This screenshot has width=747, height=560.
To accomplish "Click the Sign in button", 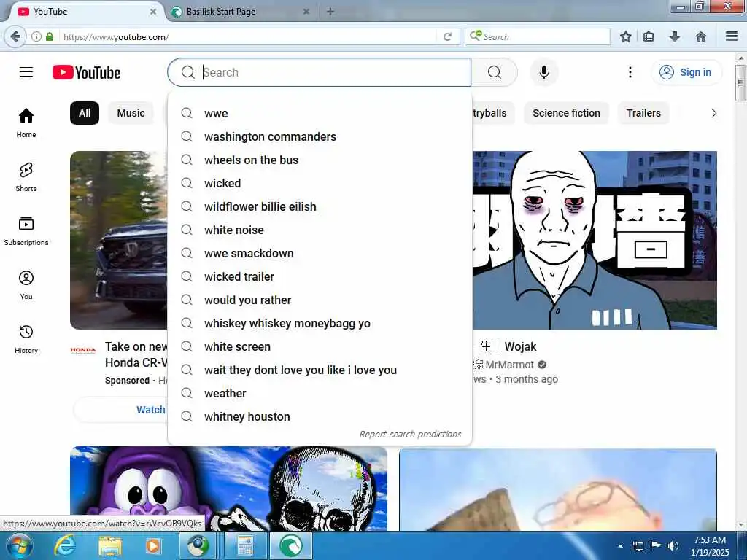I will [686, 72].
